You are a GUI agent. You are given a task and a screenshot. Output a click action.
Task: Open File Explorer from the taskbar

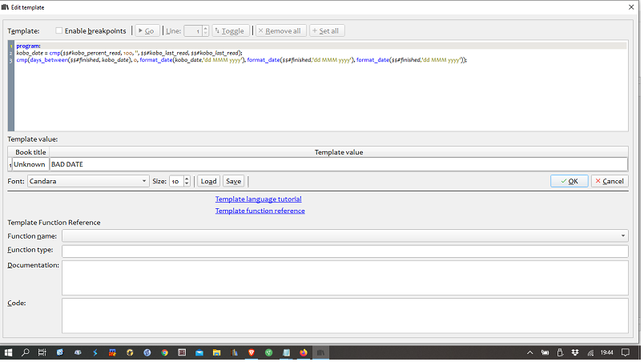[216, 352]
